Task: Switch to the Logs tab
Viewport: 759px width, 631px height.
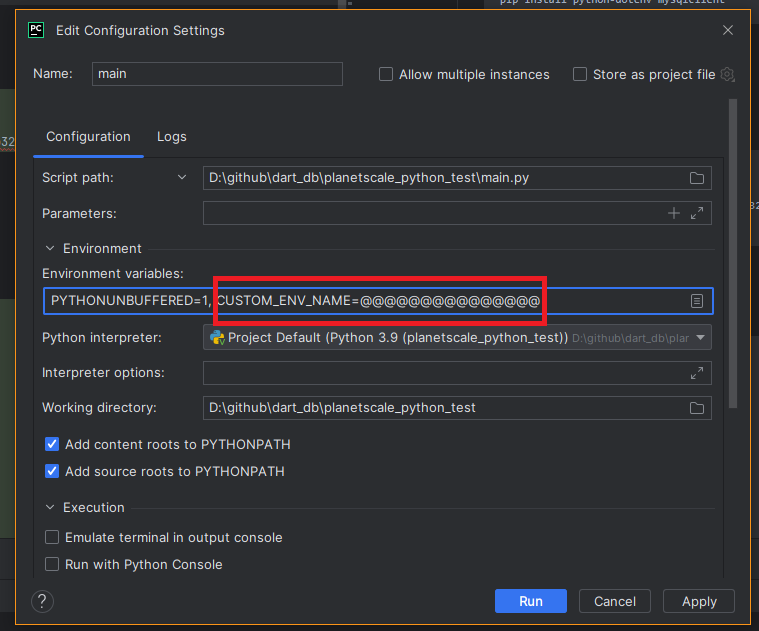Action: point(172,136)
